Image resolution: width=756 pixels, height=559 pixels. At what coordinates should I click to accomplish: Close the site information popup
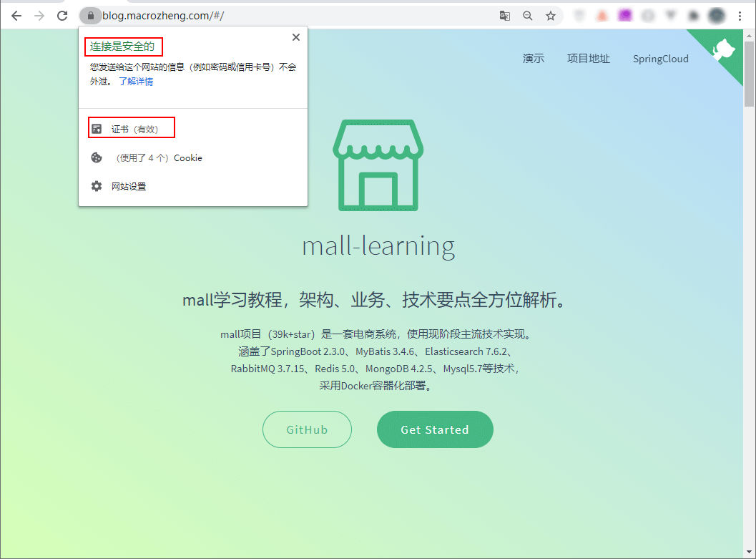(296, 37)
